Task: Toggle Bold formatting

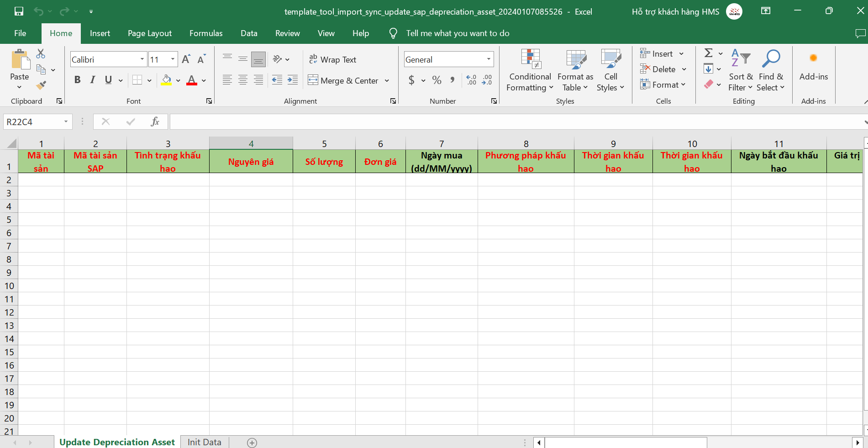Action: coord(77,80)
